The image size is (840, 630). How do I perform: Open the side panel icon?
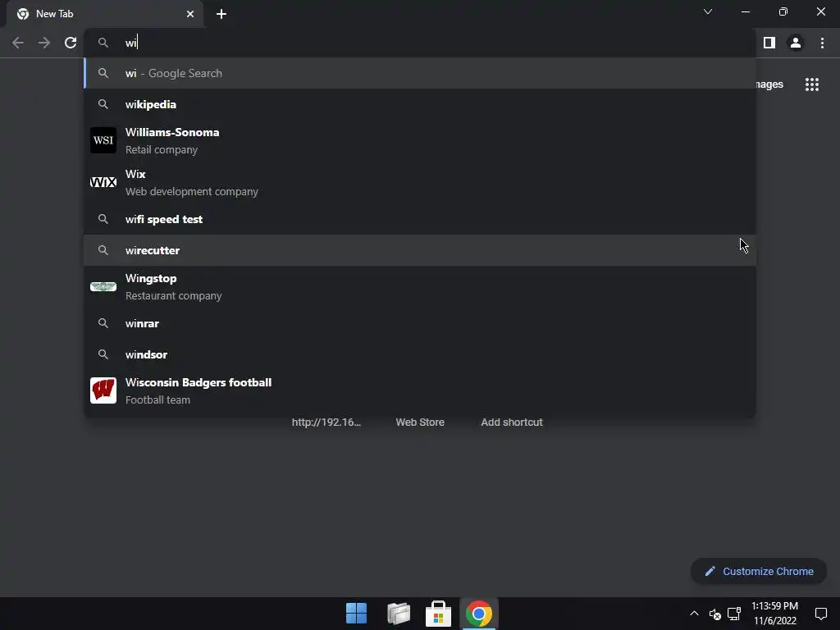[x=769, y=43]
